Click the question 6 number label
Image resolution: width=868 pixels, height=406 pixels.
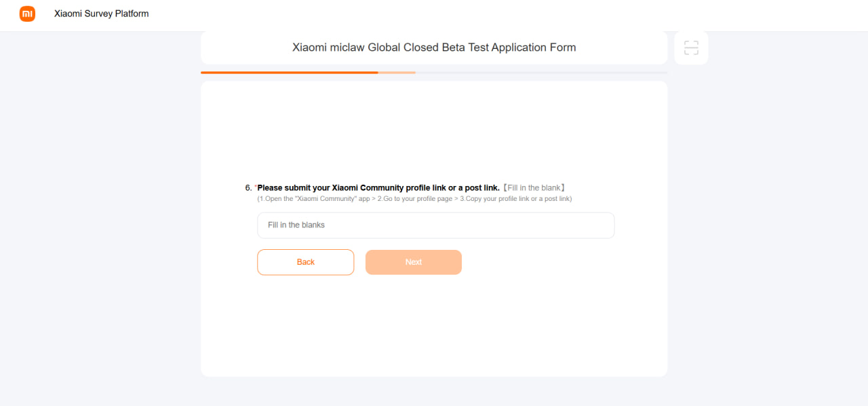(x=248, y=187)
